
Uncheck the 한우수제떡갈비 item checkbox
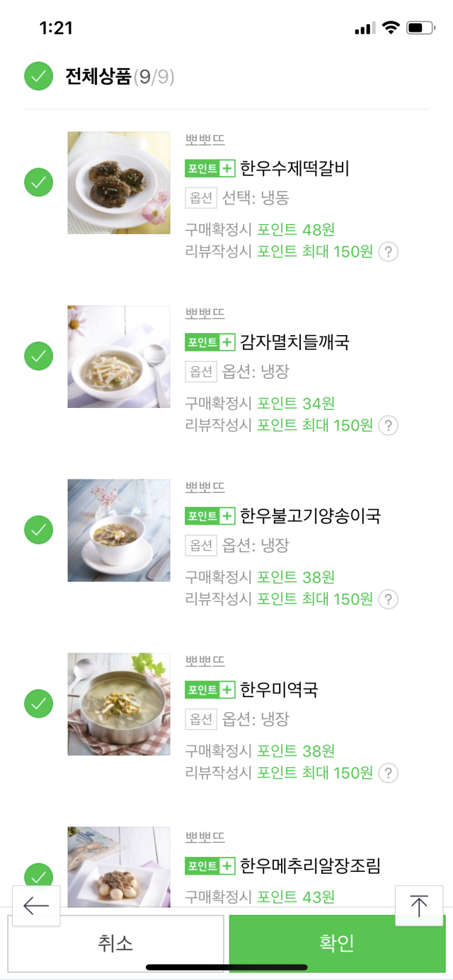[x=39, y=182]
